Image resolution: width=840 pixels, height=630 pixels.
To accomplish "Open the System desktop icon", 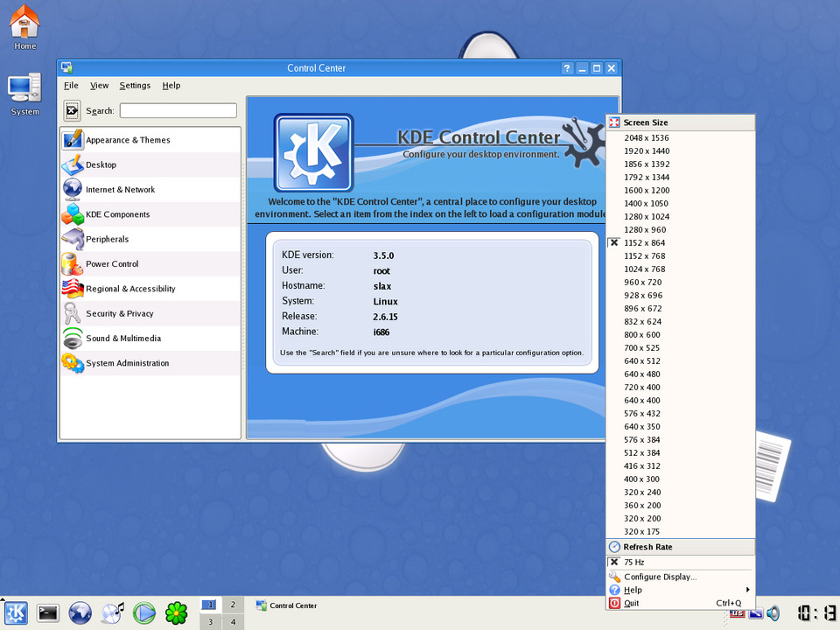I will (24, 94).
